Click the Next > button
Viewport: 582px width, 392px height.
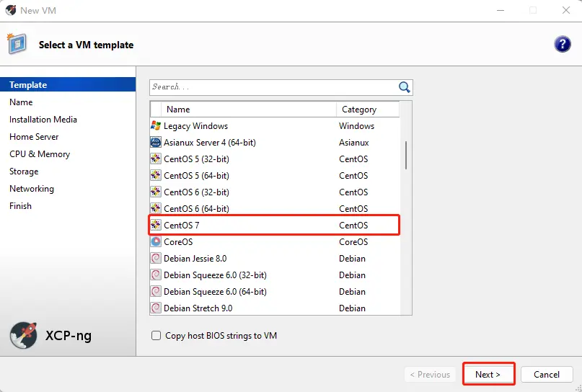pyautogui.click(x=488, y=375)
